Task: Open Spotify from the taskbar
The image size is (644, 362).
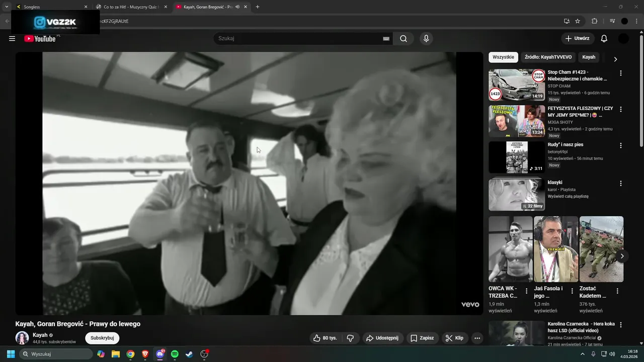Action: [x=175, y=354]
